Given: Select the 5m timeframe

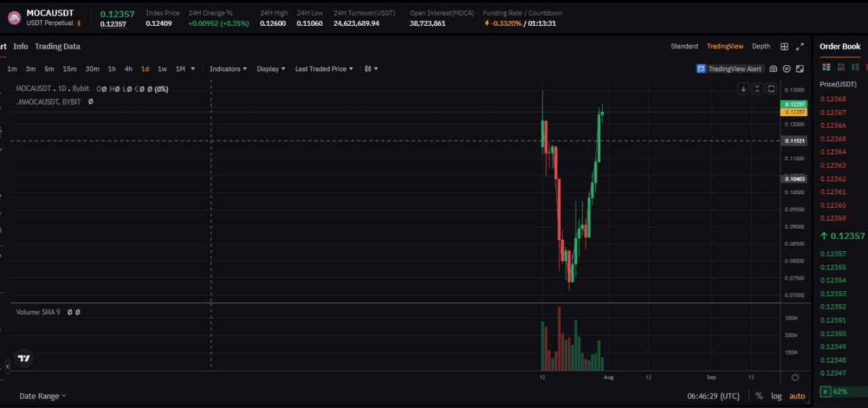Looking at the screenshot, I should click(50, 69).
